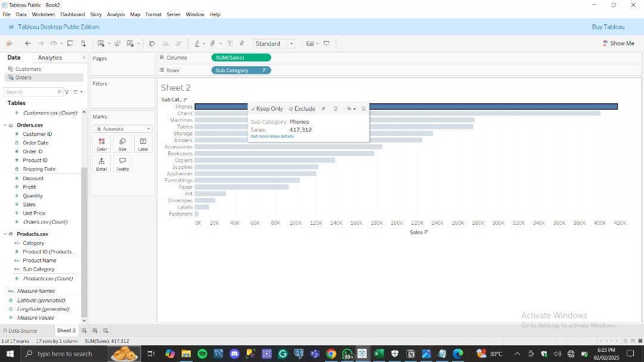Open dropdown arrow beside Clear Sheet icon
The width and height of the screenshot is (644, 362).
point(138,44)
